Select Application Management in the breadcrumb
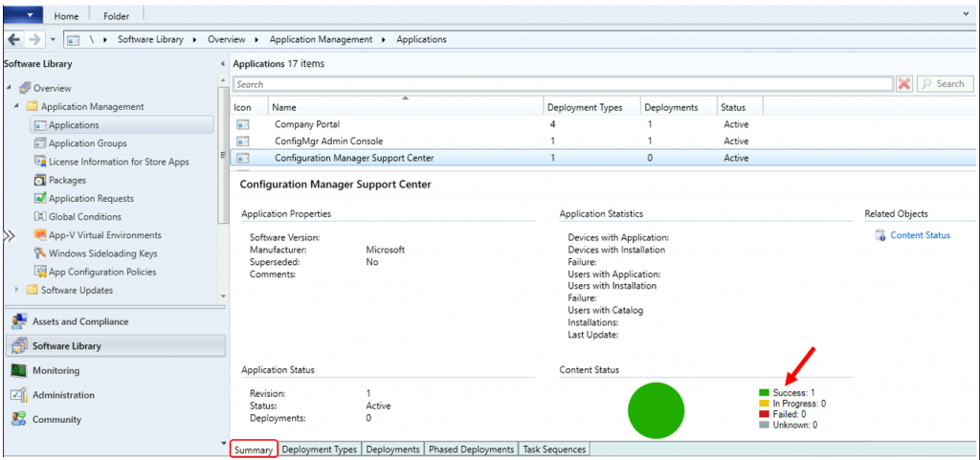This screenshot has height=460, width=980. pyautogui.click(x=321, y=39)
